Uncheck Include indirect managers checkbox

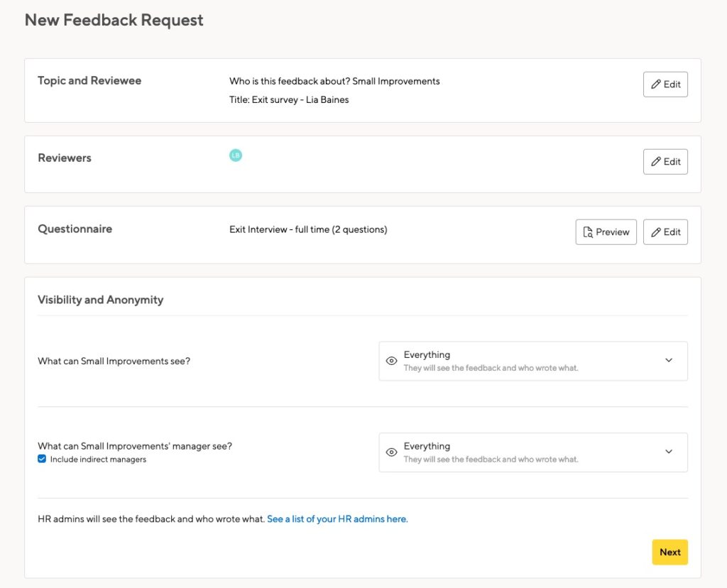click(x=42, y=459)
